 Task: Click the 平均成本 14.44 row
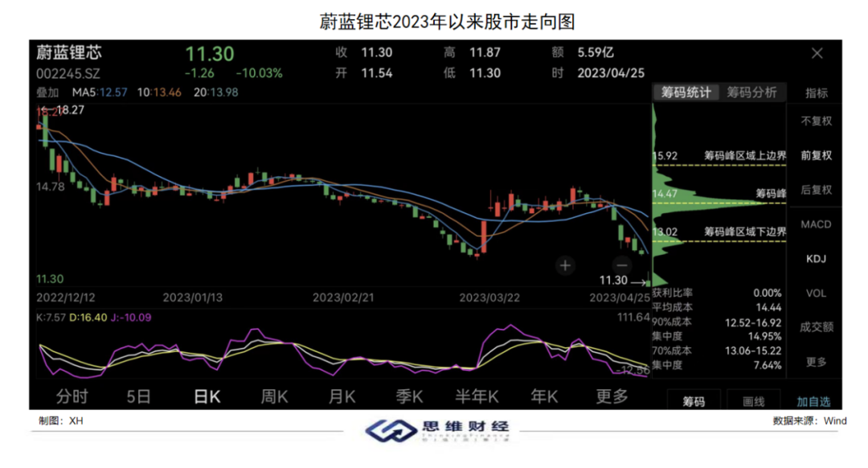point(717,307)
